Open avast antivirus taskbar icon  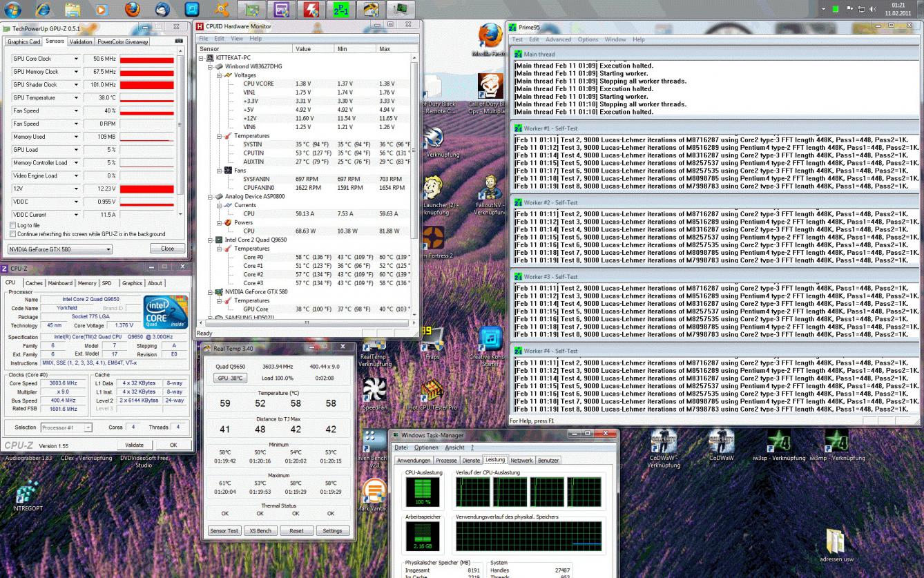[222, 9]
